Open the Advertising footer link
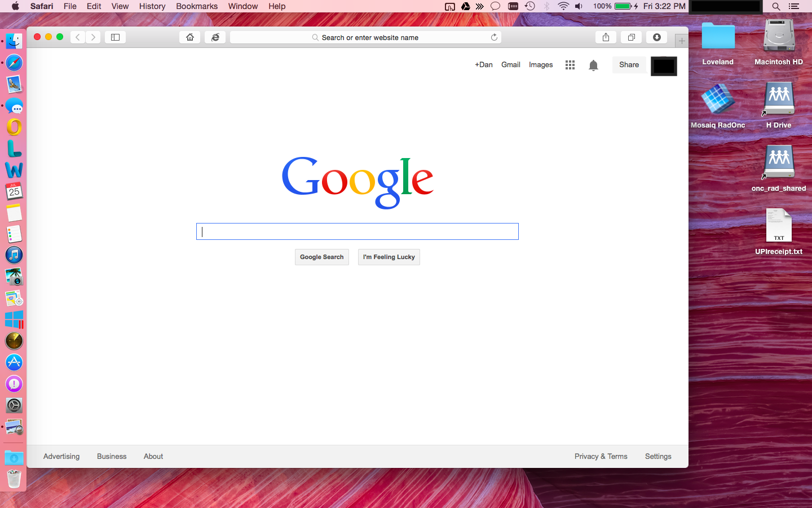812x508 pixels. tap(61, 456)
